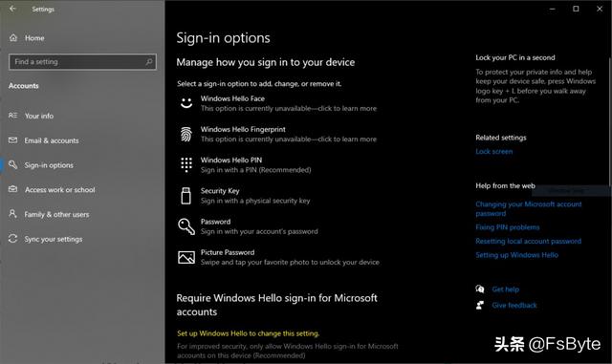The image size is (612, 364).
Task: Open Setting up Windows Hello link
Action: tap(516, 255)
